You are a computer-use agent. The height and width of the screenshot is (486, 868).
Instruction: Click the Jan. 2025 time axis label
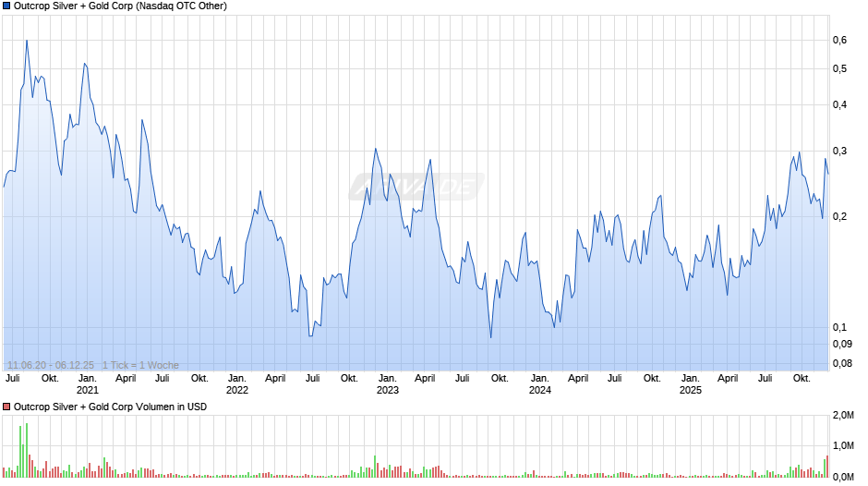coord(691,384)
